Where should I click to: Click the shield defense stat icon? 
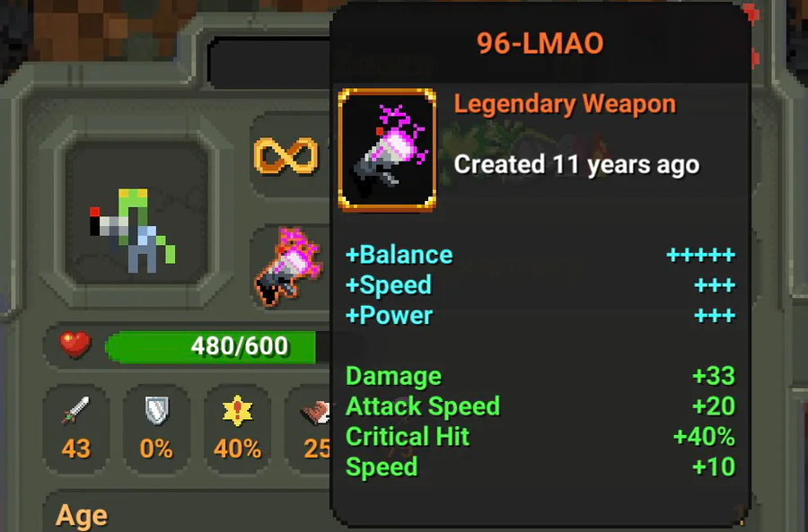pyautogui.click(x=156, y=410)
